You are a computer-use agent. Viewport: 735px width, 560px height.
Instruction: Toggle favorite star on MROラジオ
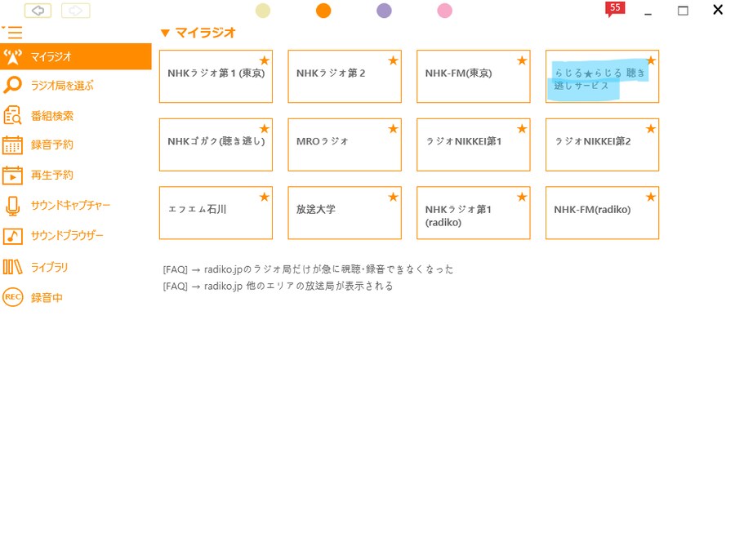(394, 128)
